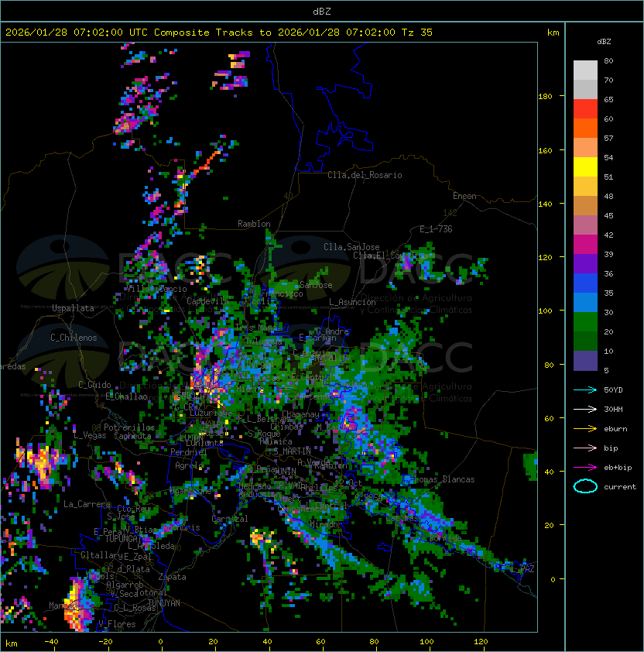644x652 pixels.
Task: Click the 'Uspallata' map label
Action: pyautogui.click(x=73, y=308)
